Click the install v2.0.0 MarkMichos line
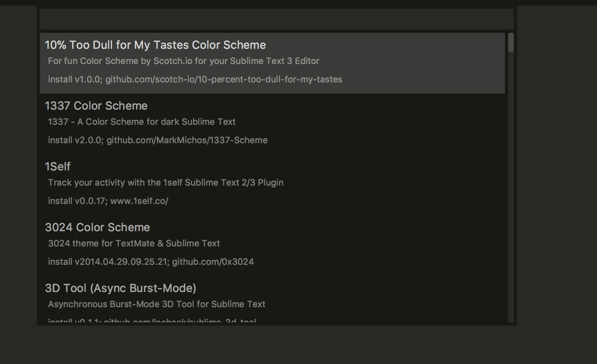This screenshot has width=597, height=364. point(158,140)
